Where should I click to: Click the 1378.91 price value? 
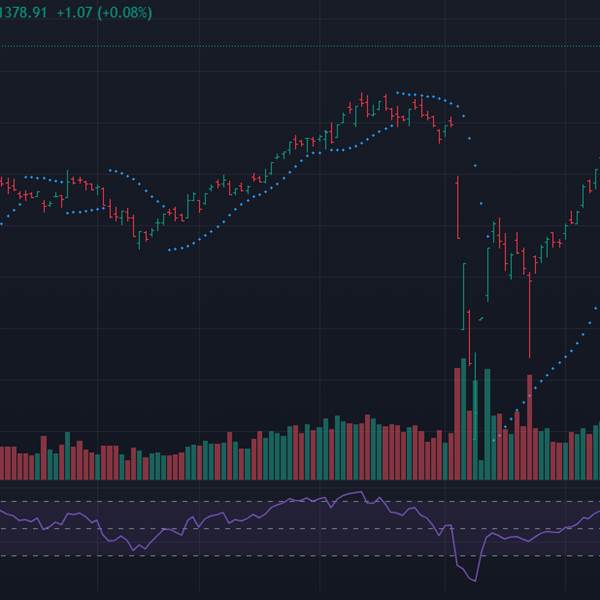(x=23, y=13)
